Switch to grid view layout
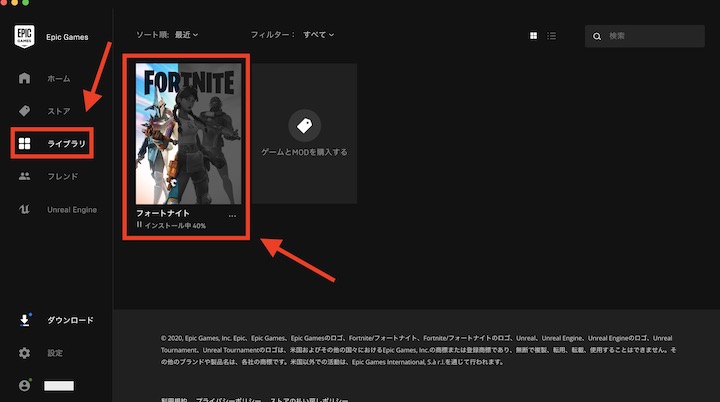This screenshot has height=402, width=720. tap(533, 35)
